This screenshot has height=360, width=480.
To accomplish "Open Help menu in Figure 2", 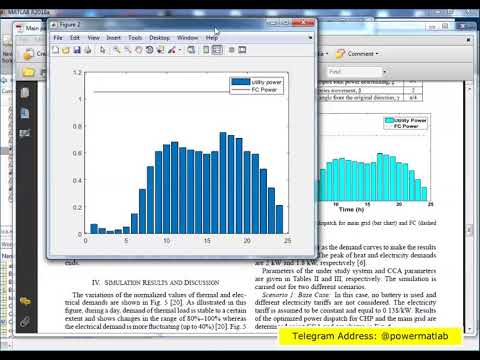I will pyautogui.click(x=212, y=38).
